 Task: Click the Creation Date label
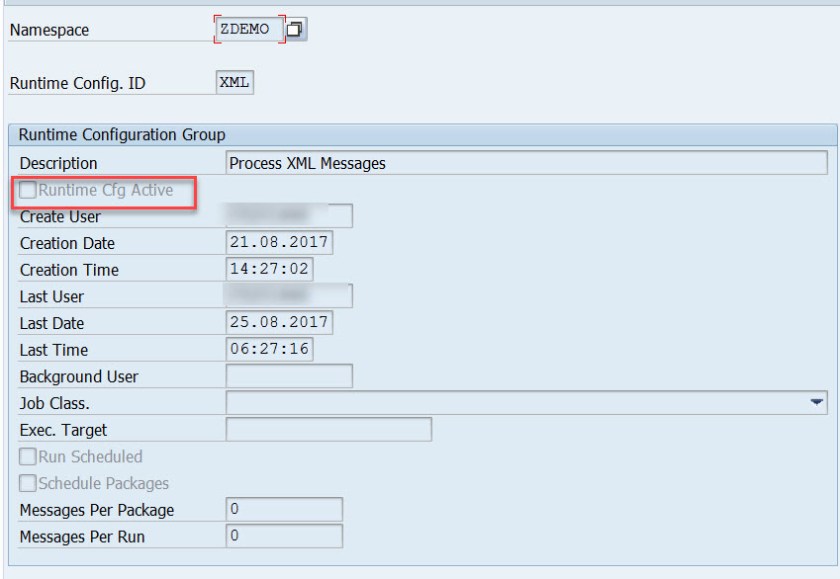point(68,243)
